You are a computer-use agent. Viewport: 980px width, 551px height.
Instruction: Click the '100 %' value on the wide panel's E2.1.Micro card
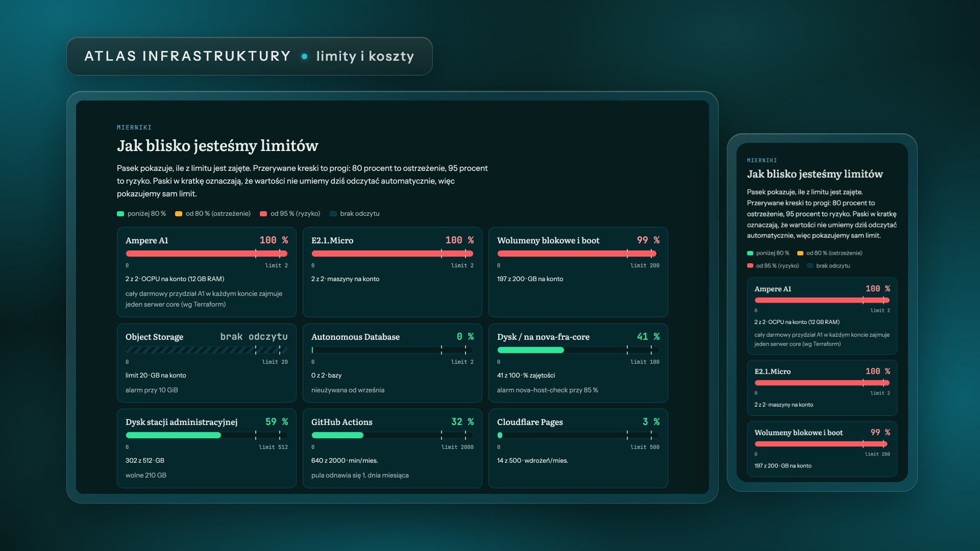point(459,240)
